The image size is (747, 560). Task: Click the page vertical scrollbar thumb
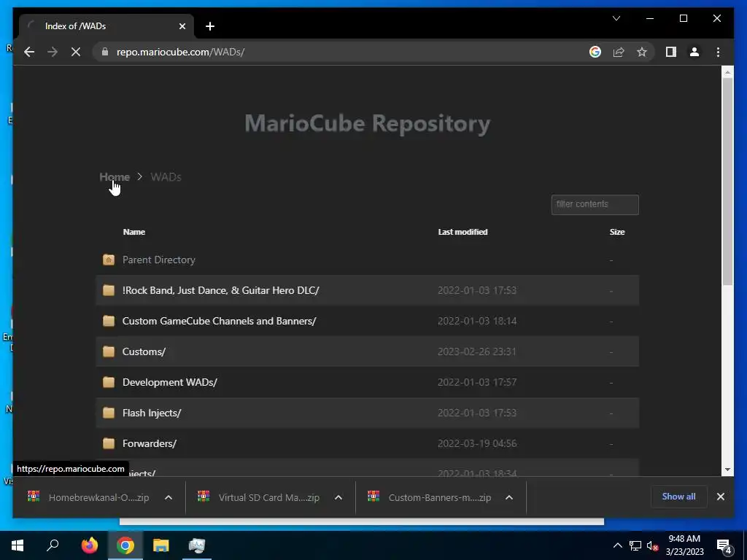tap(727, 181)
